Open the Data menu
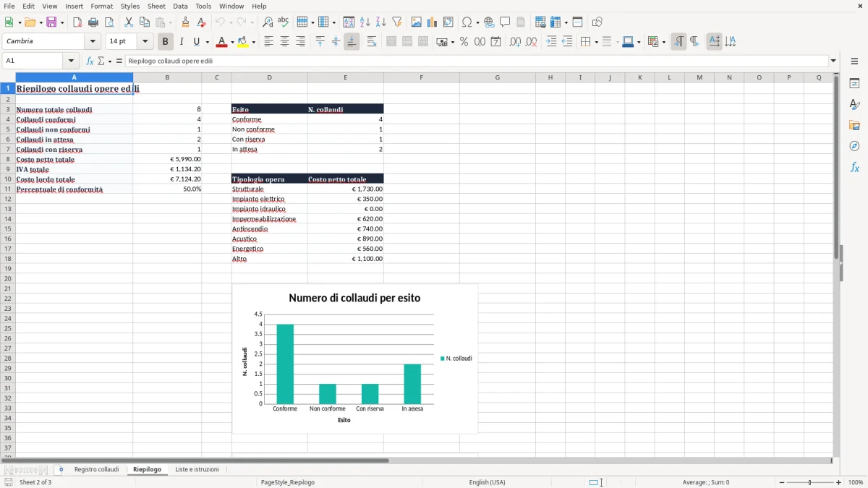Viewport: 868px width, 488px height. pos(180,6)
